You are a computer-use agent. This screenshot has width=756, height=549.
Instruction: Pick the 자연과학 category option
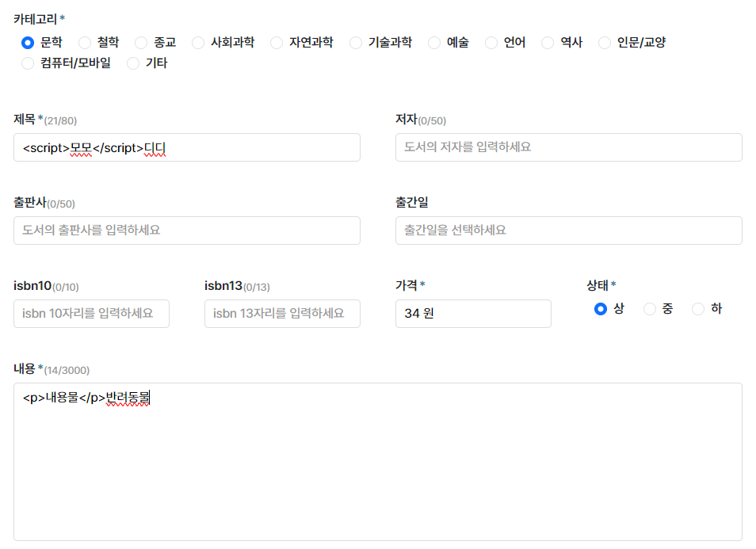point(277,43)
